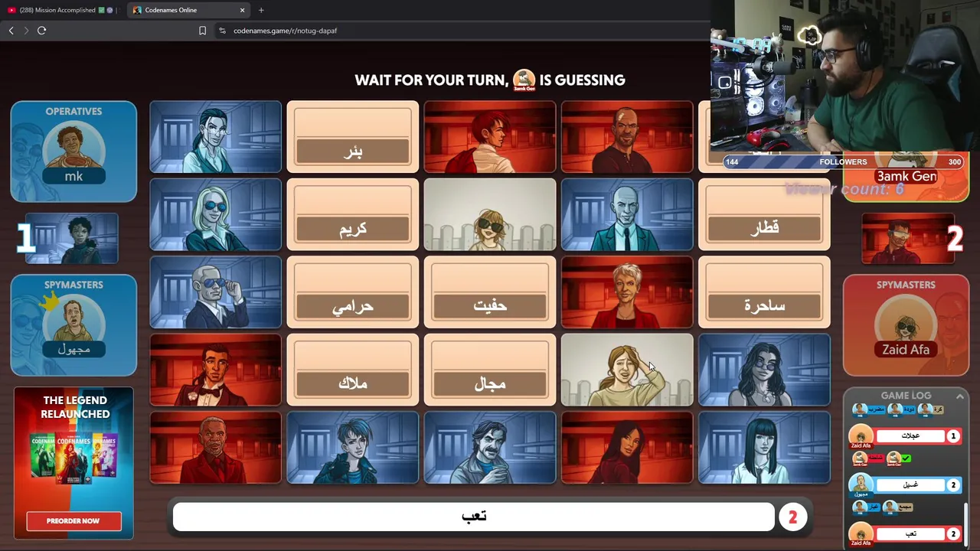The width and height of the screenshot is (980, 551).
Task: Select the قطار word card
Action: (x=764, y=214)
